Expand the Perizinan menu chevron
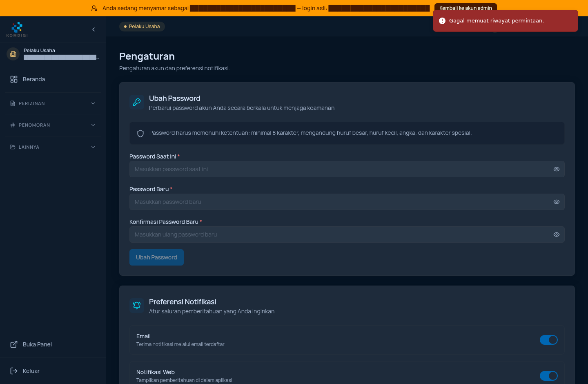Image resolution: width=588 pixels, height=384 pixels. tap(93, 103)
